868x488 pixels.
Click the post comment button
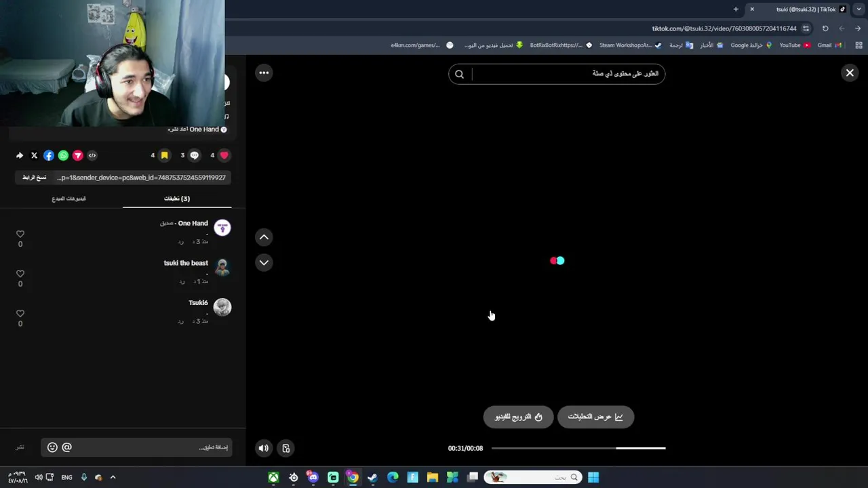tap(20, 447)
